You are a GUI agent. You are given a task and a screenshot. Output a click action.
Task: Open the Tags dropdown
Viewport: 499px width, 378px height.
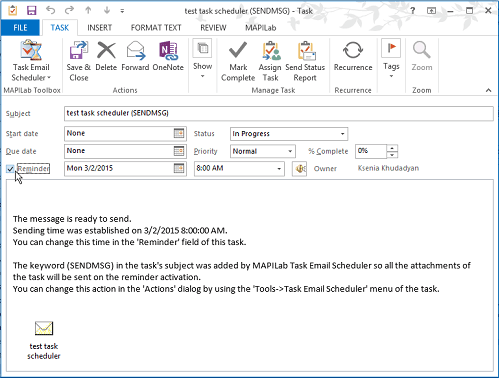pyautogui.click(x=391, y=59)
